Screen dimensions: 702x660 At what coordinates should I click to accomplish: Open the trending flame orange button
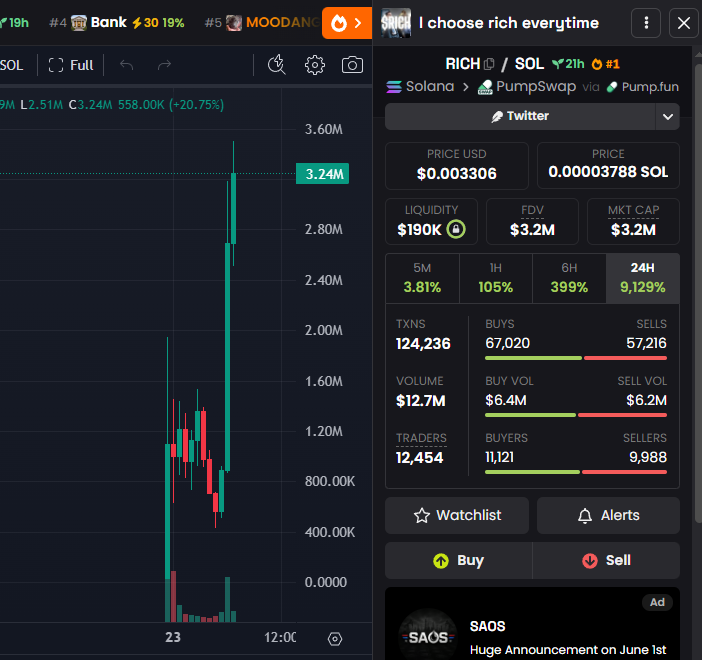click(x=347, y=23)
